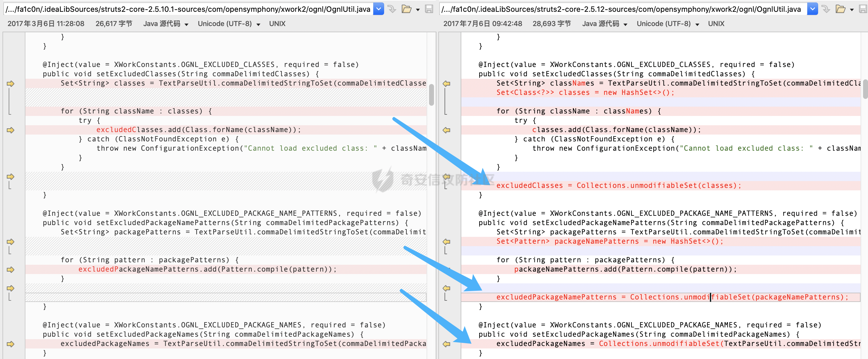This screenshot has height=359, width=868.
Task: Copy old excludedPackageNames = TextParseUtil line rightward
Action: coord(11,344)
